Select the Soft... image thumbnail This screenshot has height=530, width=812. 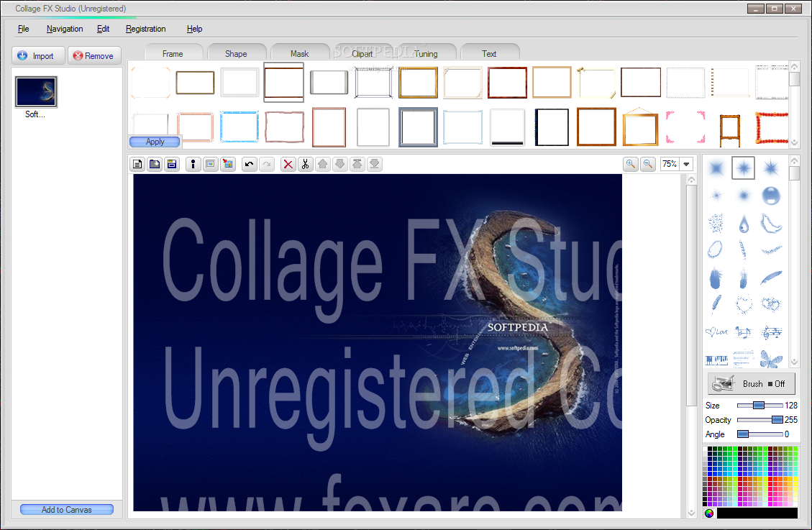click(x=36, y=91)
